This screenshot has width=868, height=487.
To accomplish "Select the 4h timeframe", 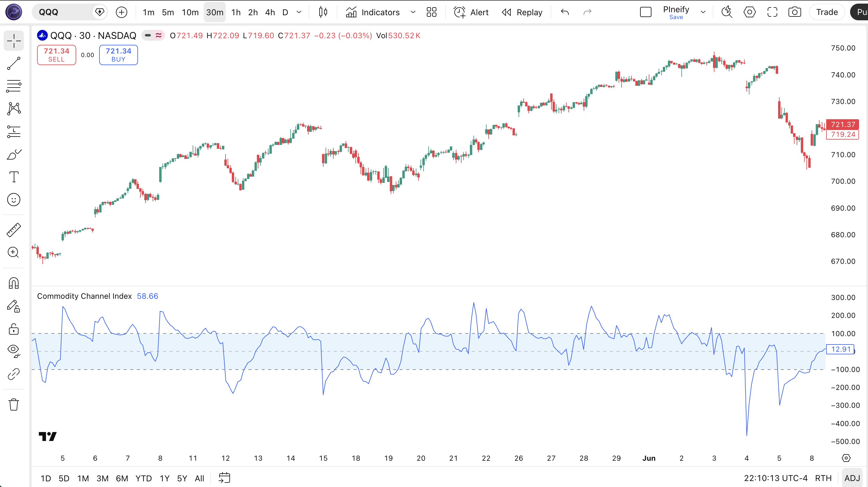I will 270,13.
